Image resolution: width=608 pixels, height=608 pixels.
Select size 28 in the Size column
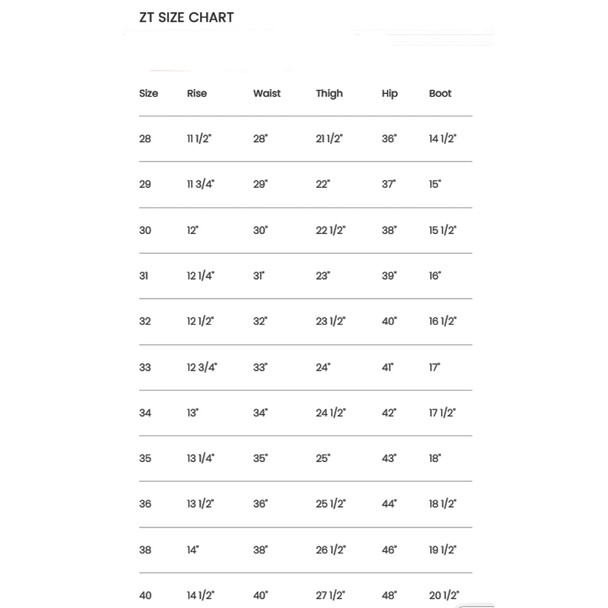point(145,139)
